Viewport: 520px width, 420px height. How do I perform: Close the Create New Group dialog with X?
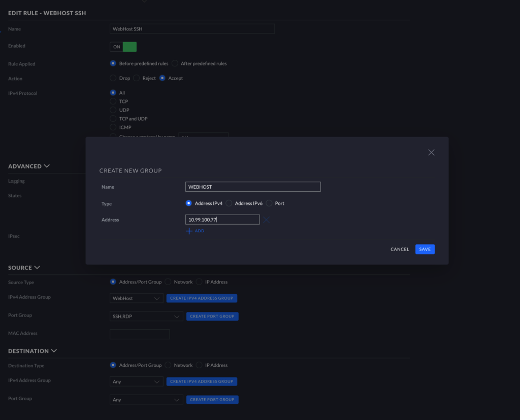pyautogui.click(x=431, y=152)
